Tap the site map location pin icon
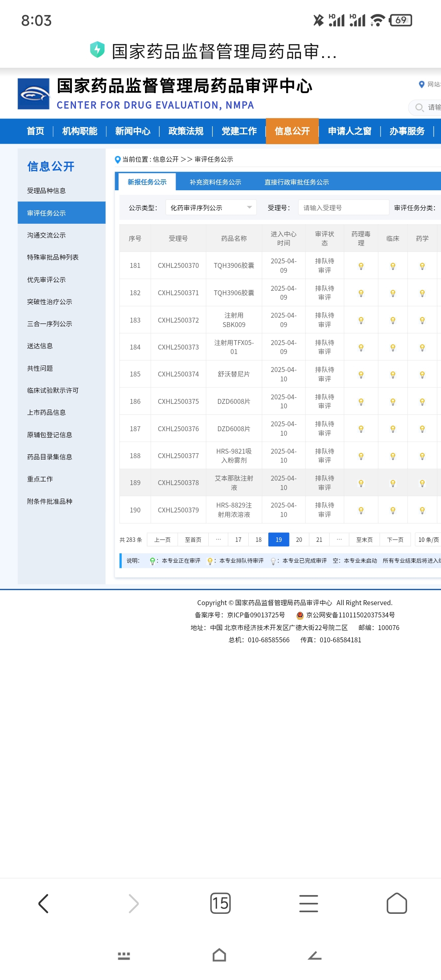Screen dimensions: 441x980 point(421,85)
